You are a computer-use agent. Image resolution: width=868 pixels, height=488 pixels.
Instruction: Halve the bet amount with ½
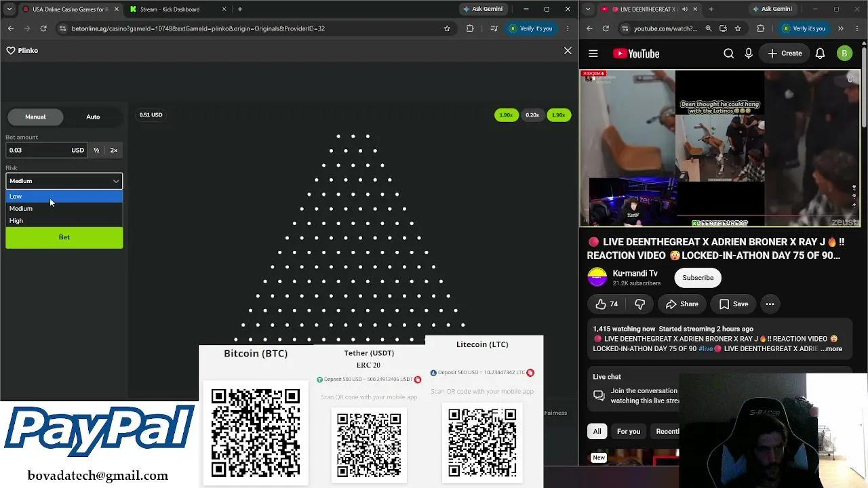(x=96, y=150)
